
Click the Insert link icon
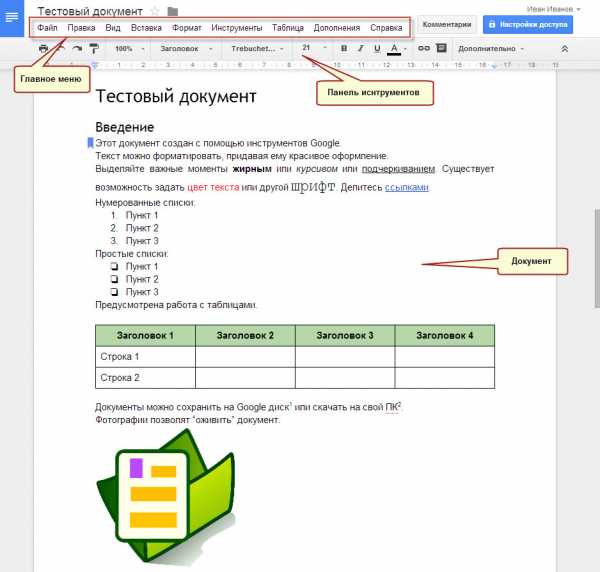424,48
